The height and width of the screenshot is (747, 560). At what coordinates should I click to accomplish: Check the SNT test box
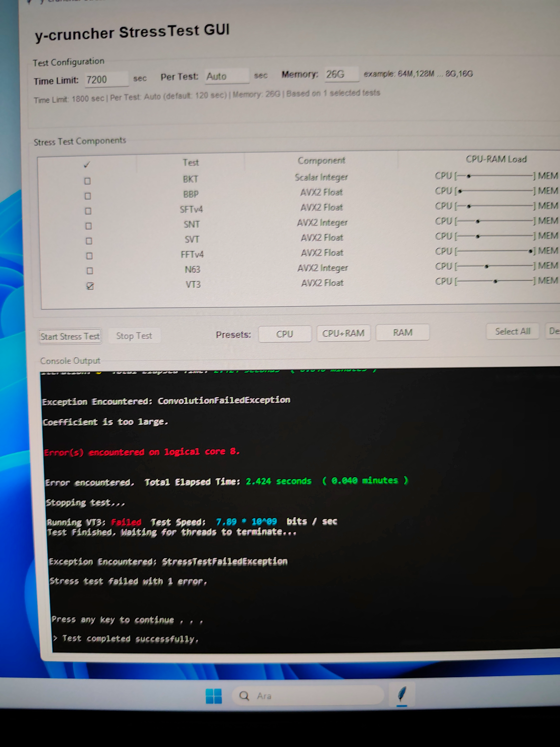point(88,226)
